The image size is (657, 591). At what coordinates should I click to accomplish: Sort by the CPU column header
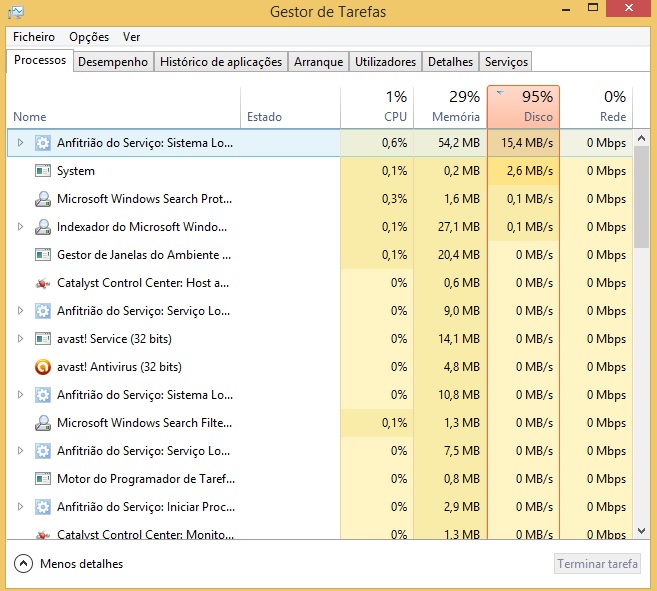pyautogui.click(x=377, y=107)
